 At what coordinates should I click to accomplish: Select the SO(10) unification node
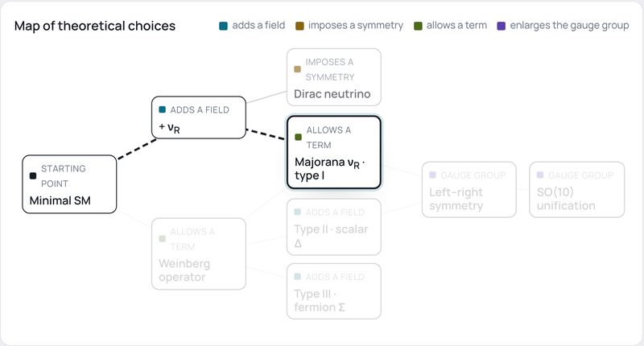[577, 190]
